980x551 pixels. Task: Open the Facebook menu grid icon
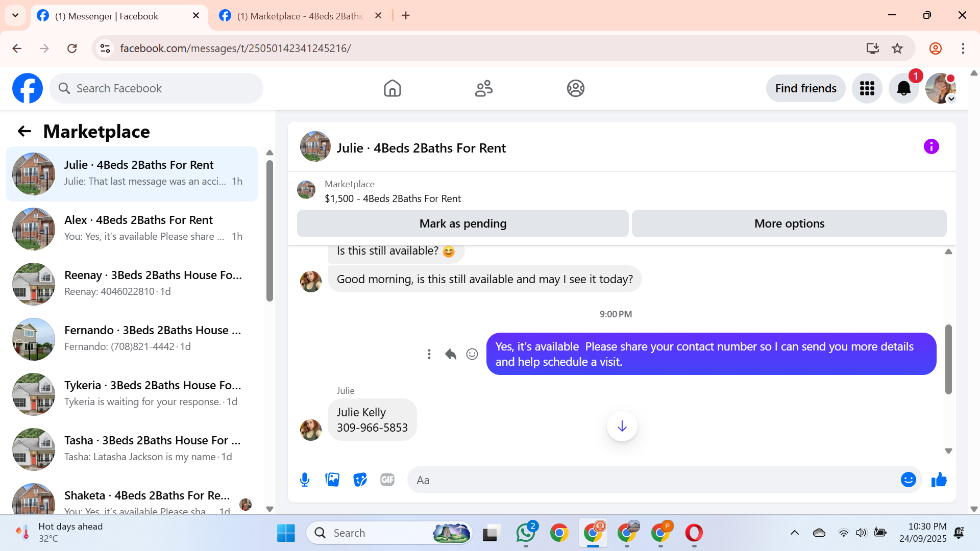(x=867, y=88)
